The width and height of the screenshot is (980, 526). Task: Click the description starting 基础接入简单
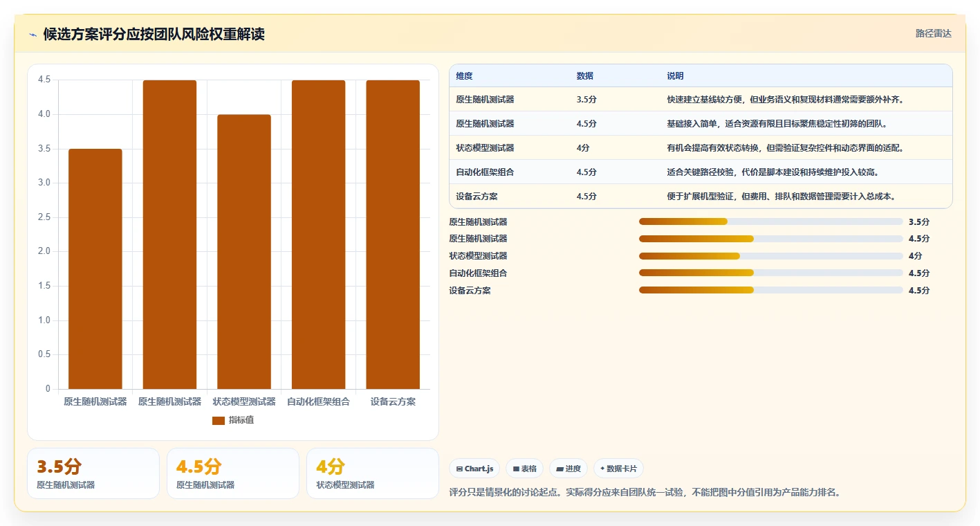point(777,124)
